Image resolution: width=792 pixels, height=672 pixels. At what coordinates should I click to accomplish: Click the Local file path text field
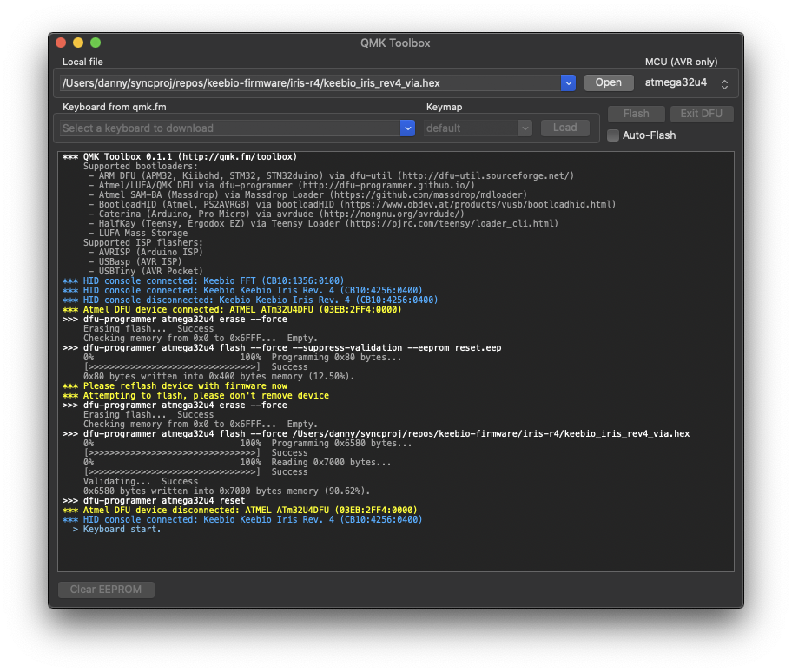pos(310,83)
